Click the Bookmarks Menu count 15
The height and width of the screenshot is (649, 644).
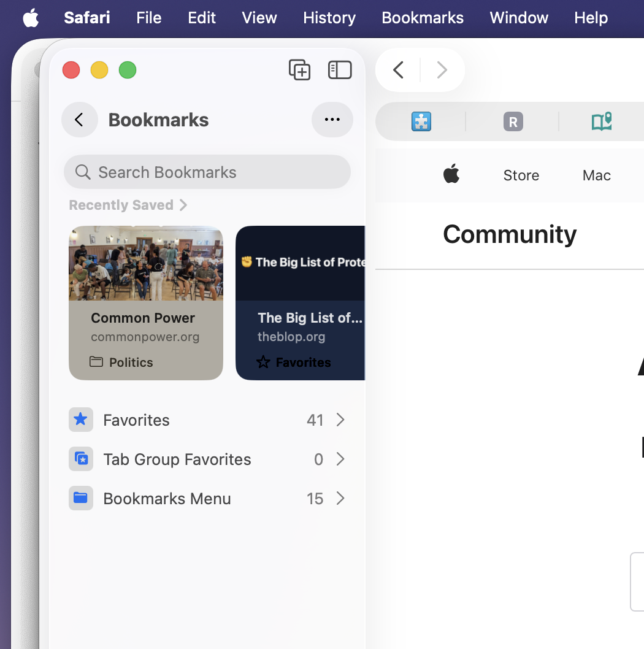pyautogui.click(x=315, y=498)
